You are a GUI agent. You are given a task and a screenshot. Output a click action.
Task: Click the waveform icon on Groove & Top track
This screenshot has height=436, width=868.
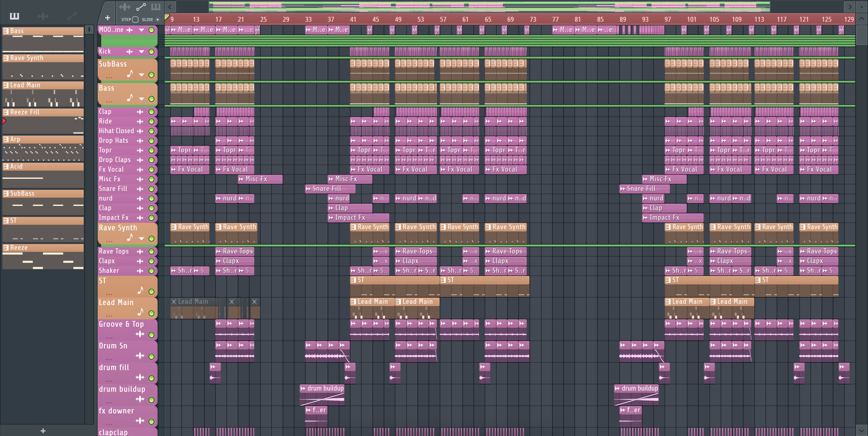140,334
